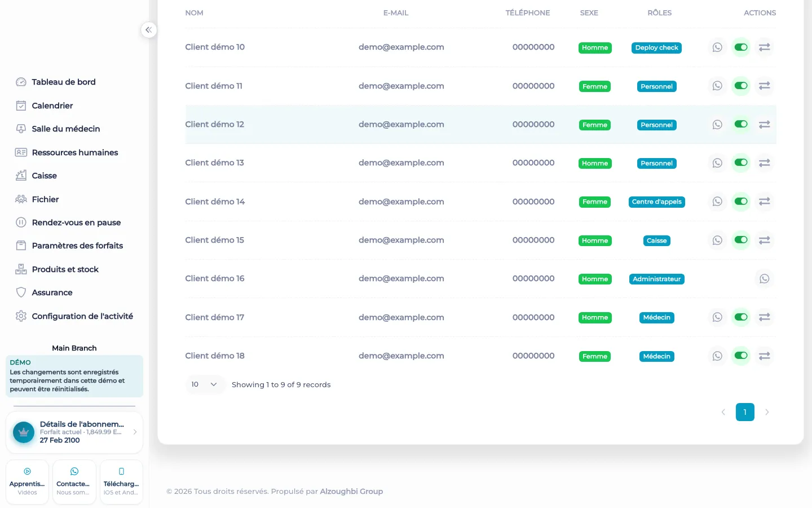The height and width of the screenshot is (508, 812).
Task: Switch off status for Client démo 14
Action: pos(741,202)
